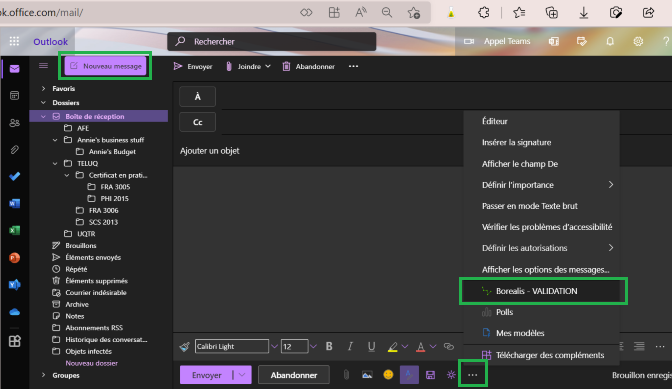Screen dimensions: 672x389
Task: Open font size 12 dropdown
Action: (x=313, y=346)
